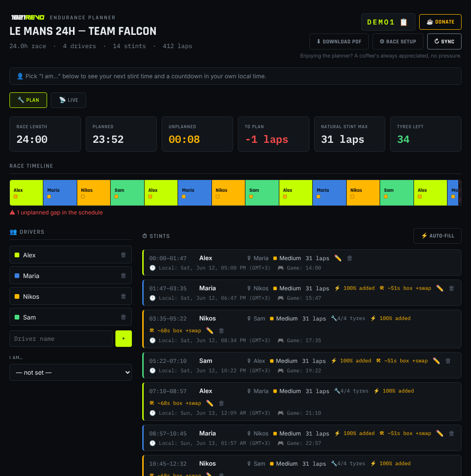Delete the 07:10-08:57 Alex stint
471x476 pixels.
(221, 403)
